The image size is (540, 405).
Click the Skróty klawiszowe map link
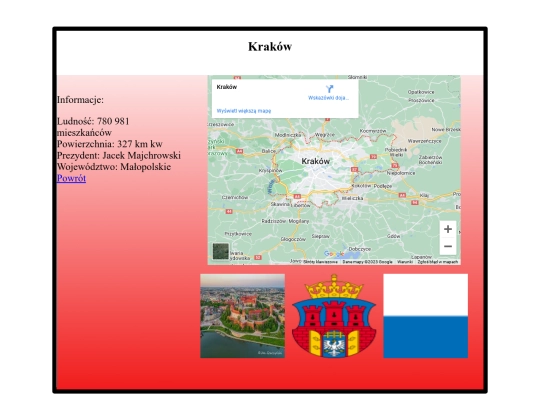tap(320, 262)
